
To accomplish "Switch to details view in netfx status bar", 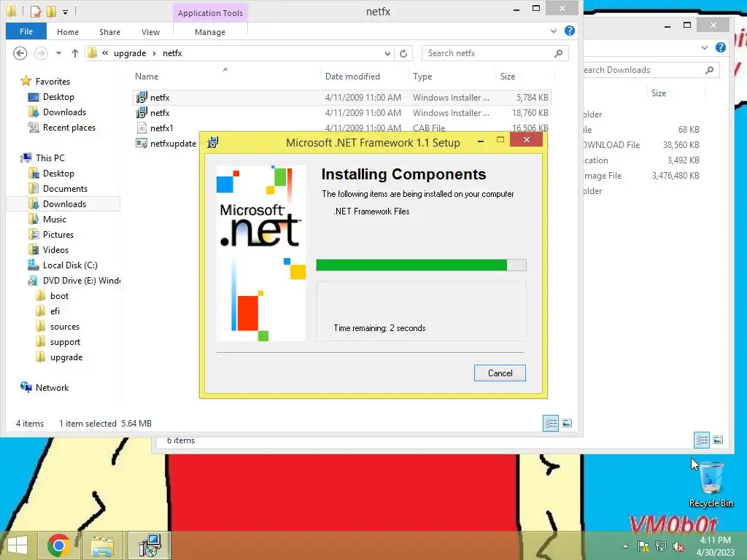I will tap(551, 423).
